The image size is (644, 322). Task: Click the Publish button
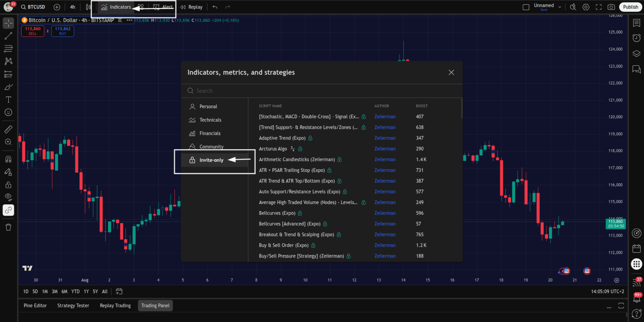pyautogui.click(x=630, y=7)
